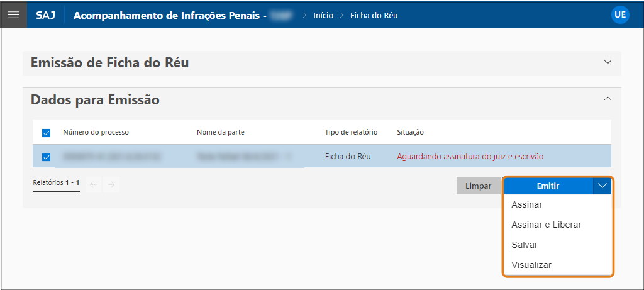Go to previous reports page arrow
This screenshot has height=290, width=644.
coord(94,184)
